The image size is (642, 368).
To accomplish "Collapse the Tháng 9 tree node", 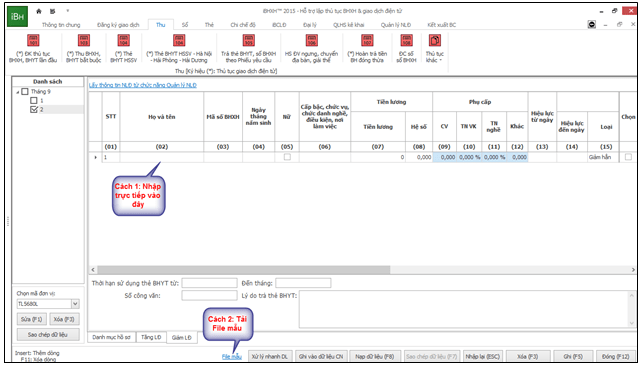I will pos(18,92).
